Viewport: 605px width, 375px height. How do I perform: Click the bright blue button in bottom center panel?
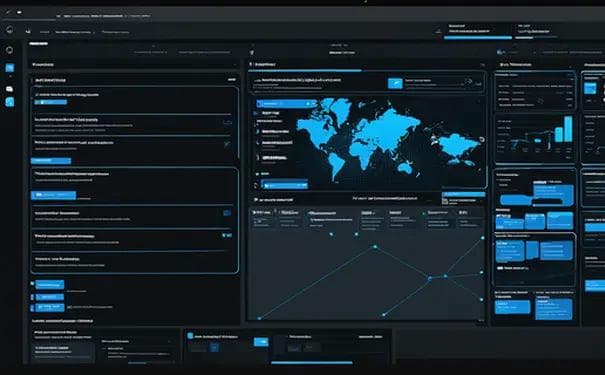pos(261,341)
